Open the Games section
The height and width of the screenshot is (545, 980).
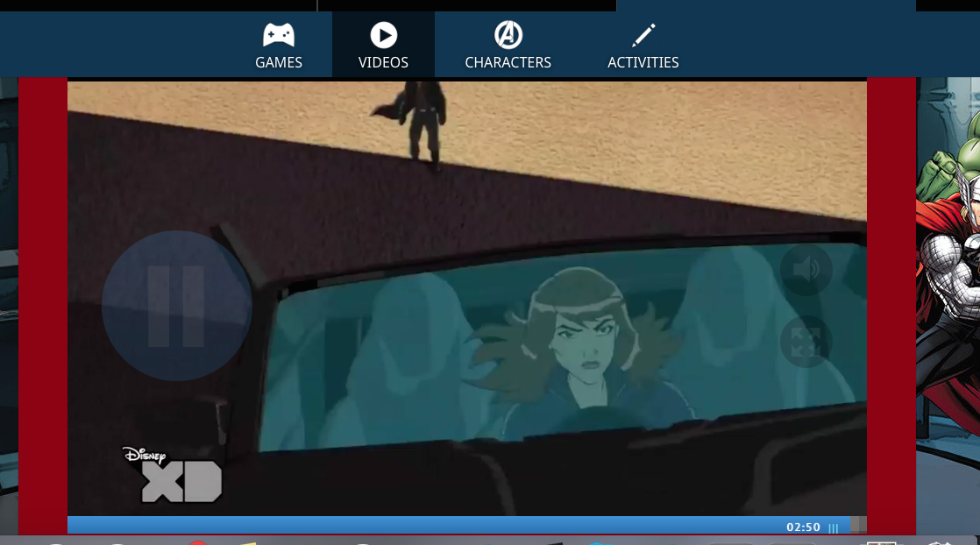[x=278, y=46]
